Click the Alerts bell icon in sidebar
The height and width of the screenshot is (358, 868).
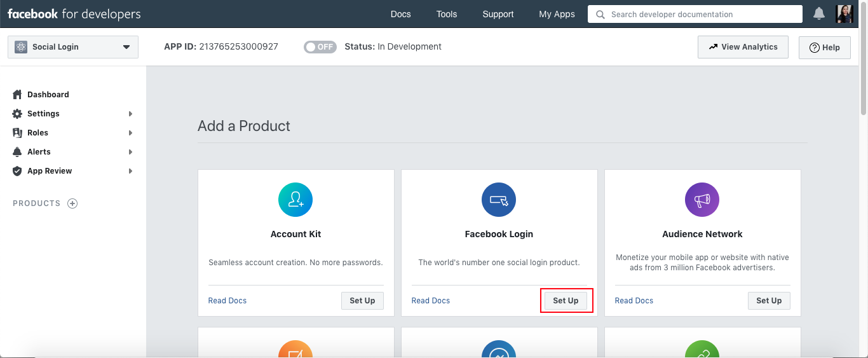(17, 152)
